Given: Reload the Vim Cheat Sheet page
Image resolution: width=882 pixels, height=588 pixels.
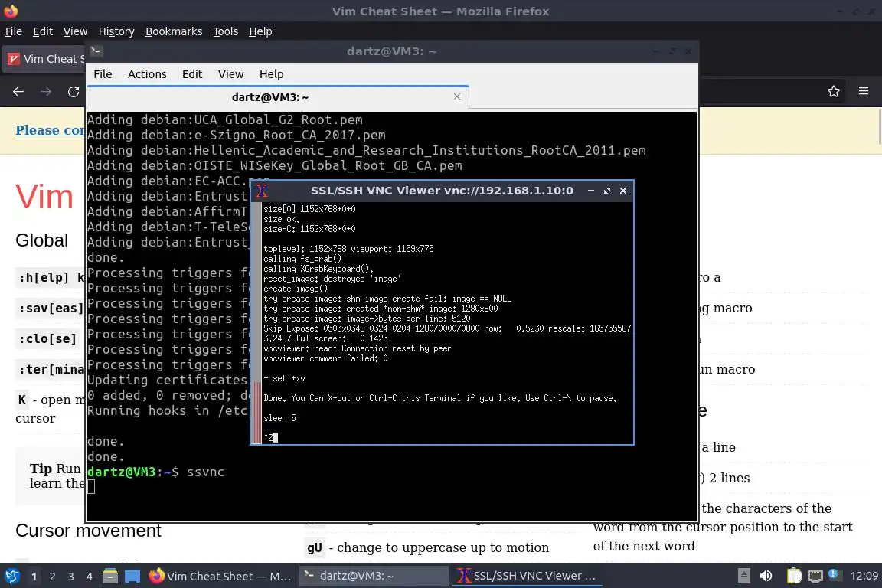Looking at the screenshot, I should [x=73, y=91].
